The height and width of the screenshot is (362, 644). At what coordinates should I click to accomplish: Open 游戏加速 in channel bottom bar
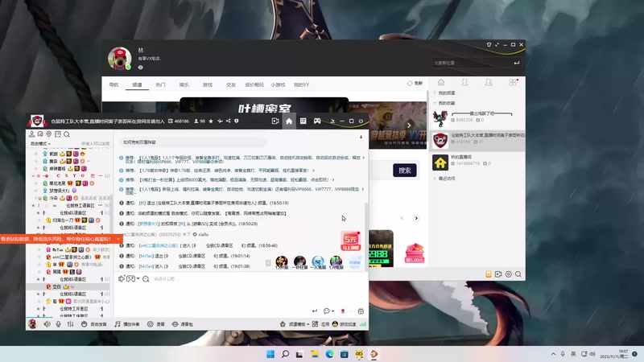point(345,324)
